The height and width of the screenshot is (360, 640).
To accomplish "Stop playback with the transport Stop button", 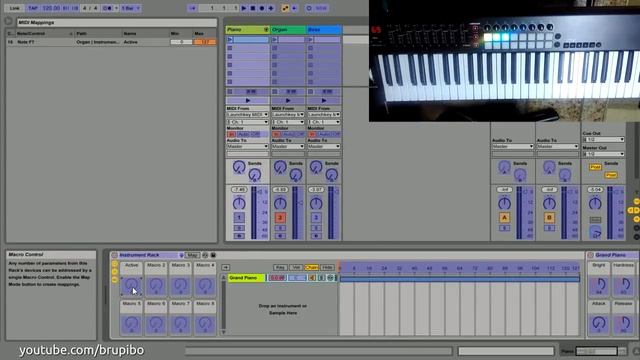I will click(253, 8).
